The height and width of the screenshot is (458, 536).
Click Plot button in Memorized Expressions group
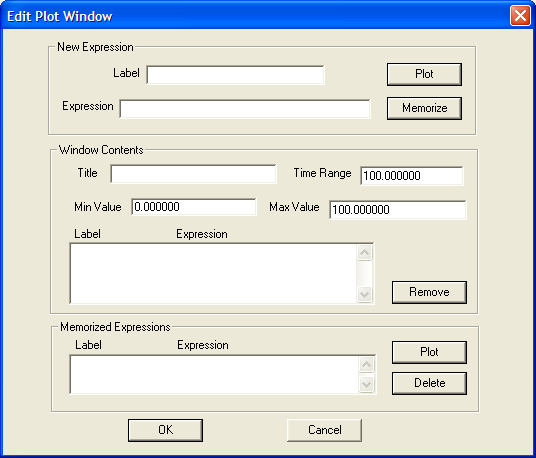click(429, 352)
